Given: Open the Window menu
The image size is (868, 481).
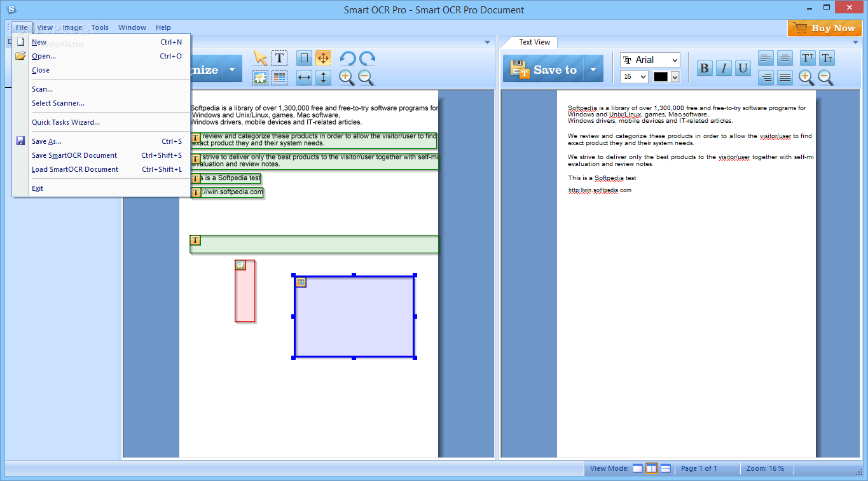Looking at the screenshot, I should tap(132, 27).
